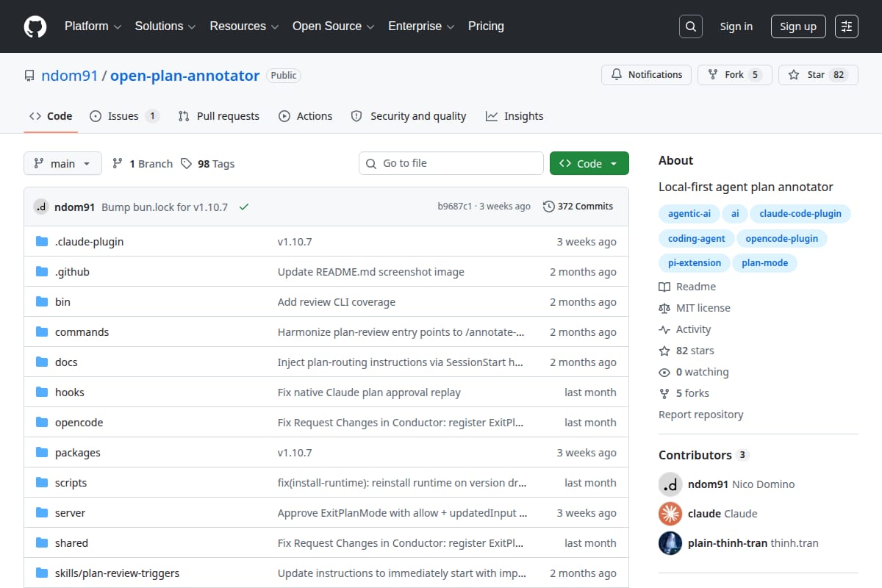Open the Security and quality tab
The width and height of the screenshot is (882, 588).
coord(409,116)
